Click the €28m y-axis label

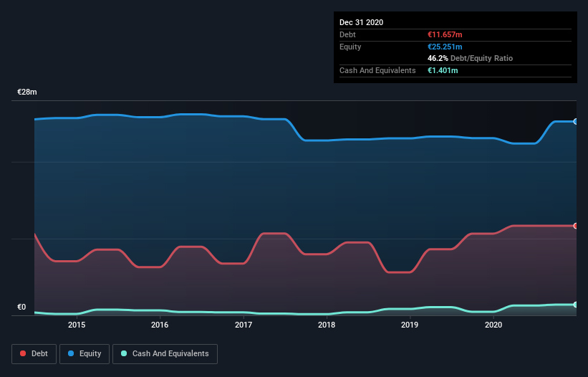tap(27, 92)
